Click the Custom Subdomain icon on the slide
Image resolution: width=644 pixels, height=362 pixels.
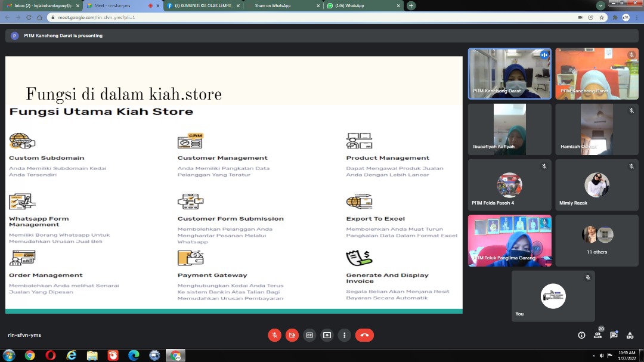click(22, 141)
